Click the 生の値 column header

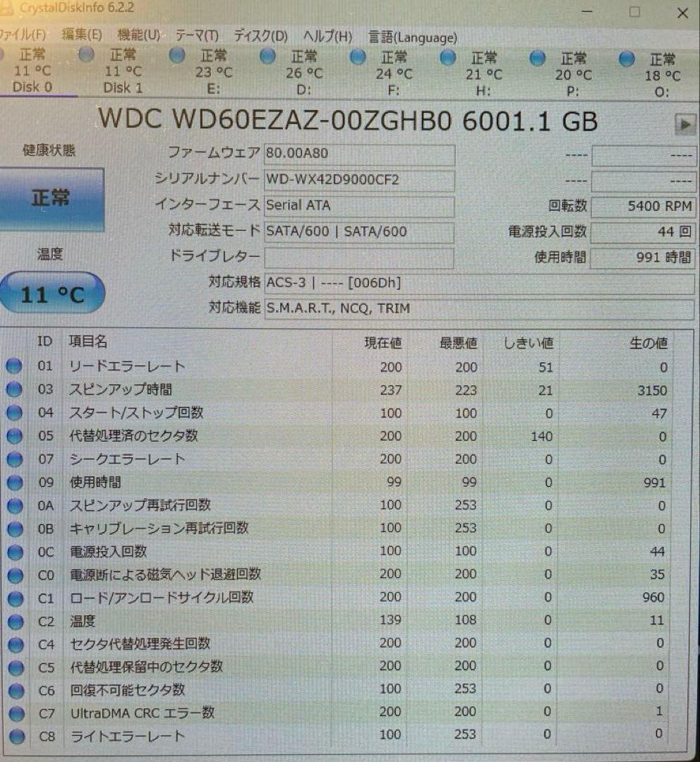click(648, 344)
